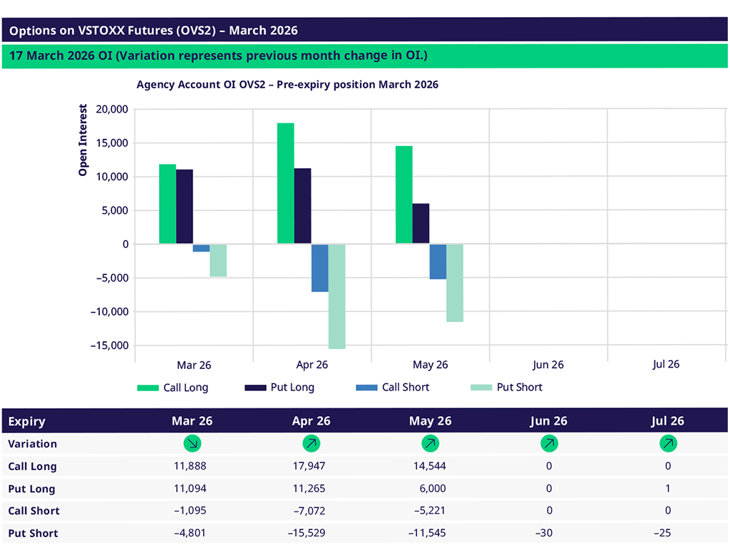
Task: Click the Call Long value 17,947 cell
Action: (x=311, y=467)
